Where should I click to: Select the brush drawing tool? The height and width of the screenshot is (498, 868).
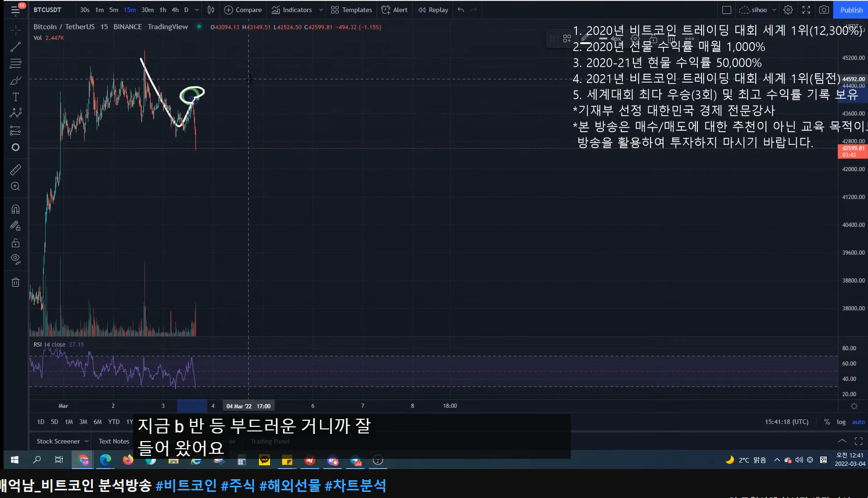pos(16,81)
